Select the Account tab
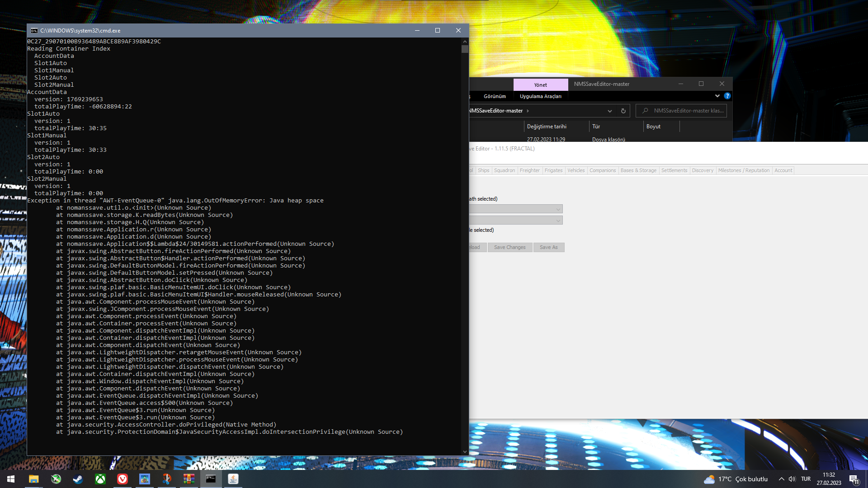This screenshot has height=488, width=868. click(x=783, y=170)
